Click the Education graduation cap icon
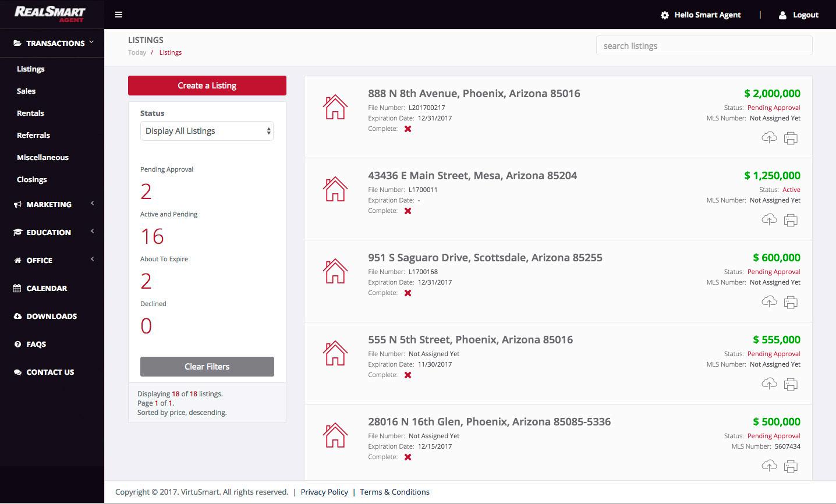The height and width of the screenshot is (504, 836). click(x=17, y=232)
